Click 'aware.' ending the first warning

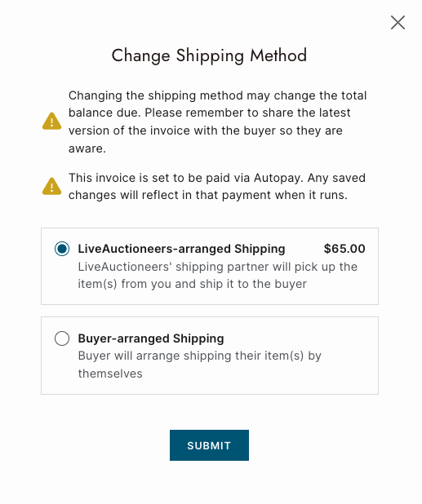[x=87, y=148]
